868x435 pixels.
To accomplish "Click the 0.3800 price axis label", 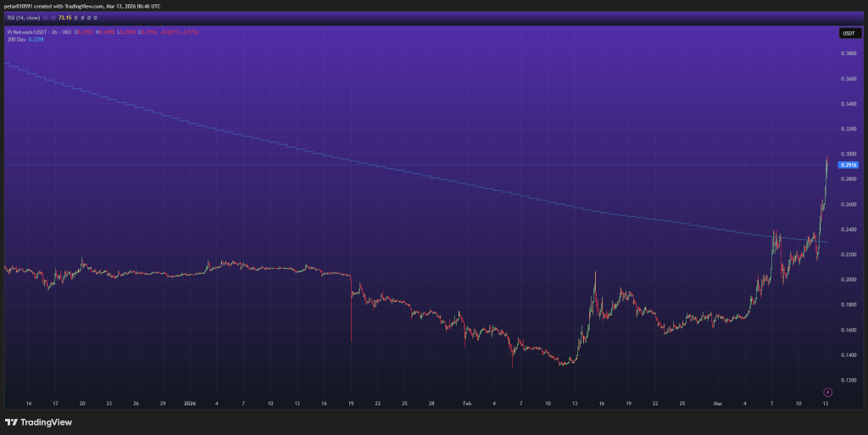I will [848, 53].
